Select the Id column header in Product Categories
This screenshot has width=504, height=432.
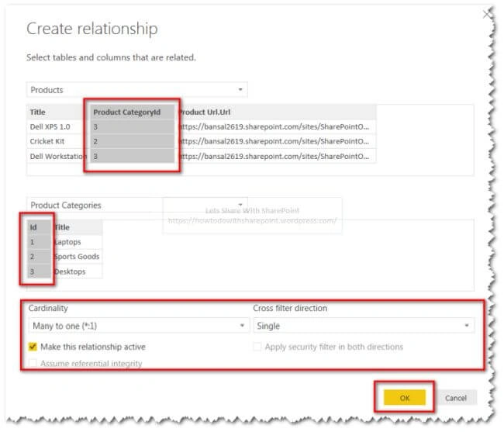(x=40, y=227)
